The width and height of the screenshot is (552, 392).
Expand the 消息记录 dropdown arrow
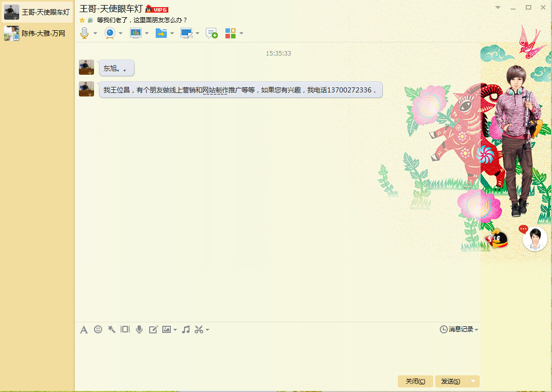(x=476, y=330)
